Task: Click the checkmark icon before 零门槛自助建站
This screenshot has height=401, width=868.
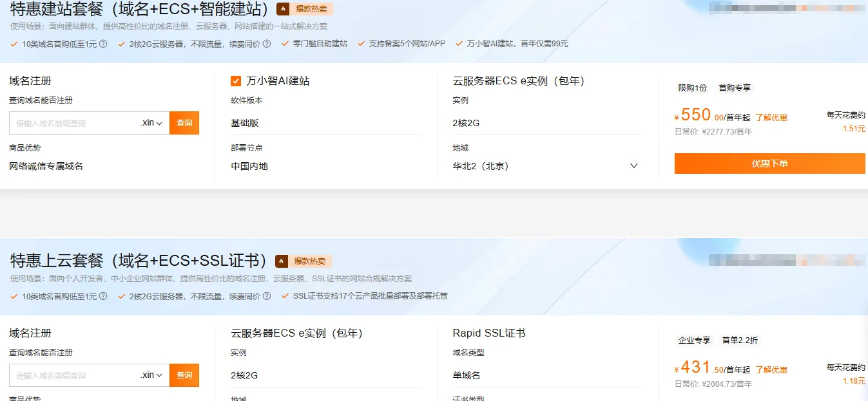Action: [x=285, y=44]
